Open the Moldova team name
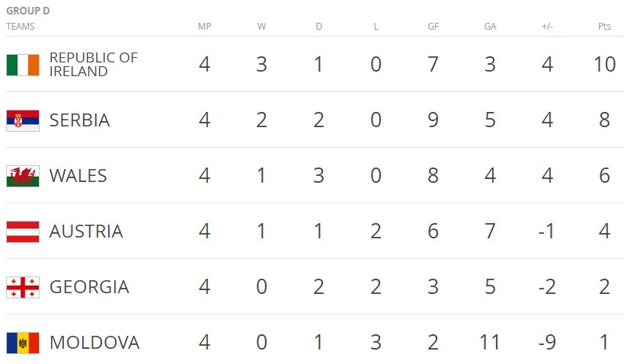The image size is (624, 364). (94, 343)
